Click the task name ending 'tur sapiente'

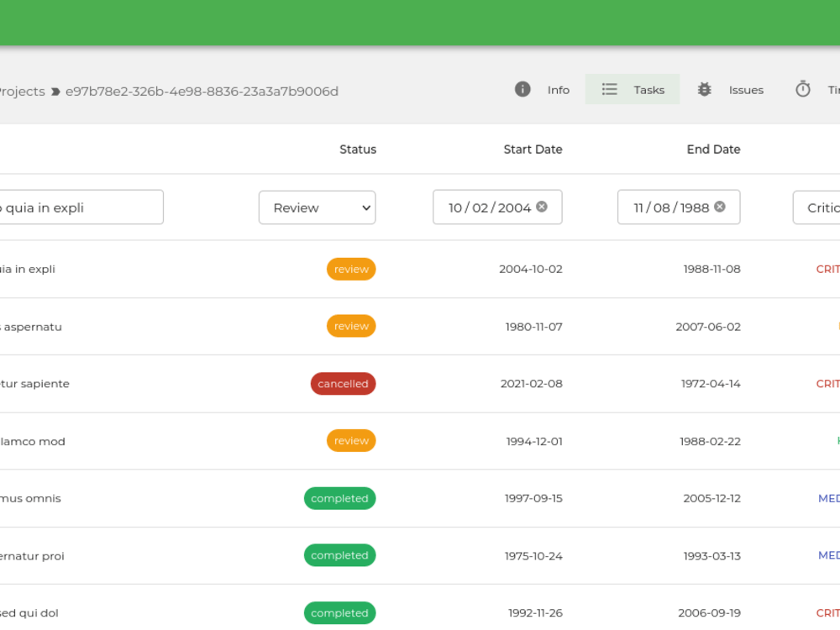coord(34,384)
